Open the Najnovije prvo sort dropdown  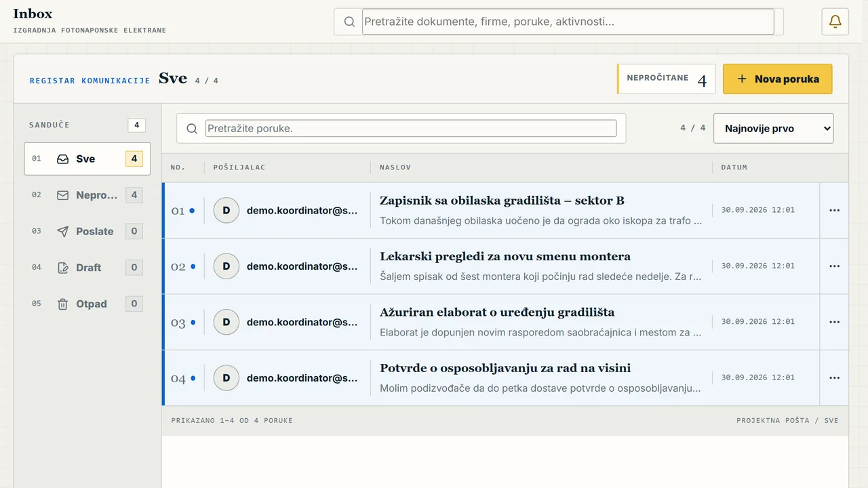[x=773, y=128]
